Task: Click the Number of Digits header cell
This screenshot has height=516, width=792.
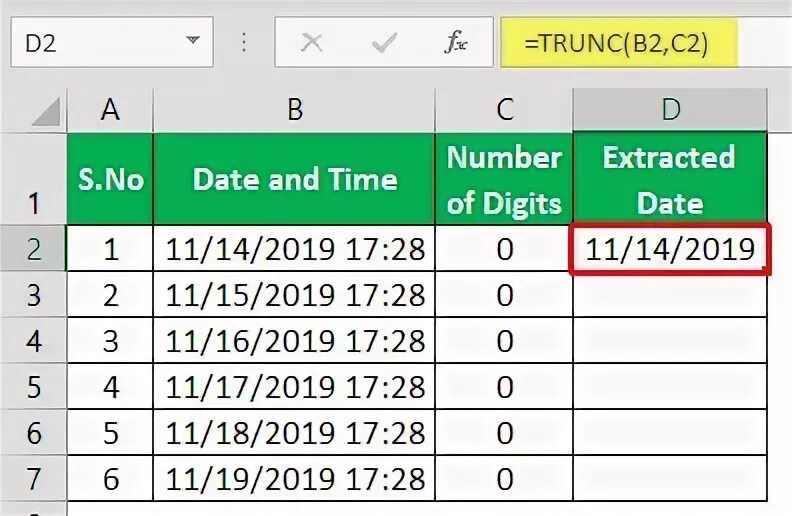Action: [504, 179]
